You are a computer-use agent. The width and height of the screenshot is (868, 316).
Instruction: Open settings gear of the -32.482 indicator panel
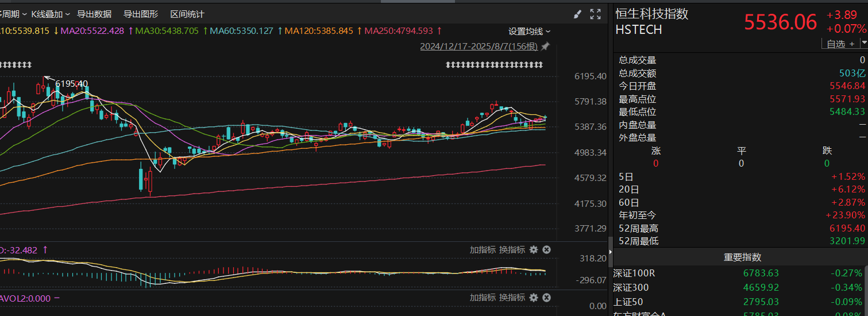tap(534, 249)
